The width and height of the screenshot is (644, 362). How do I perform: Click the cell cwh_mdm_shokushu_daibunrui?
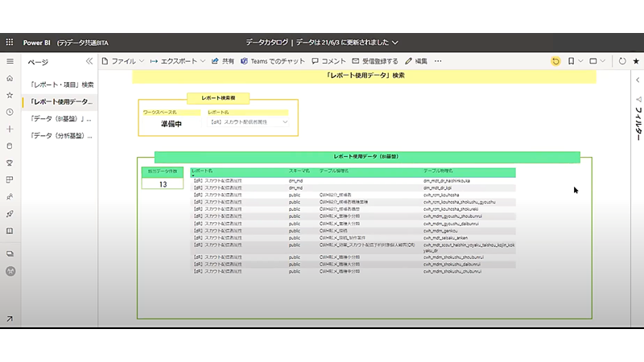coord(452,265)
